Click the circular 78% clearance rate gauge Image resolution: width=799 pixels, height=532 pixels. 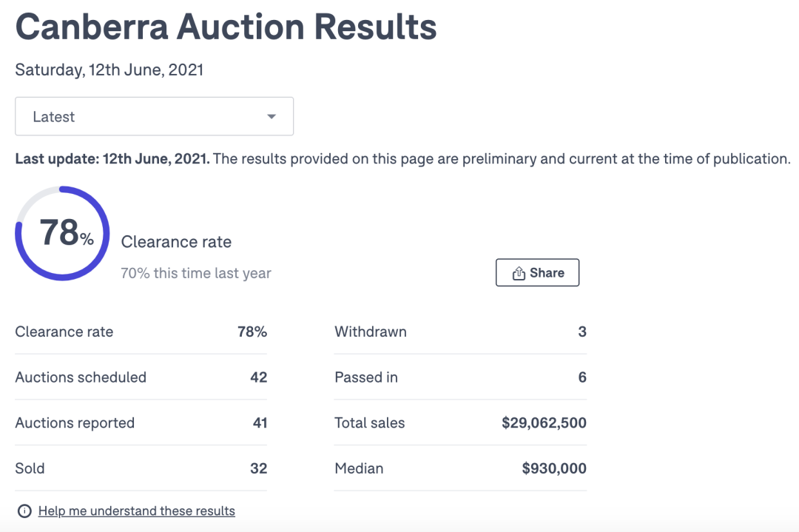[63, 233]
